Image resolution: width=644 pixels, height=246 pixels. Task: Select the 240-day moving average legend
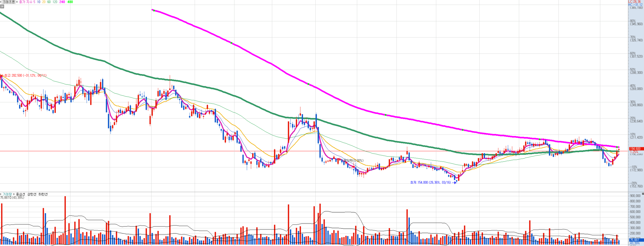[x=62, y=2]
